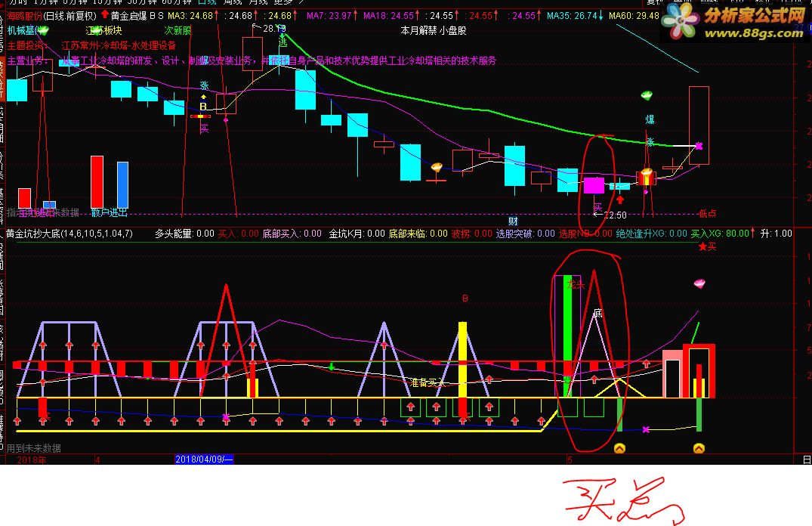Click the MA60: 29.48 value
This screenshot has height=526, width=812.
[x=634, y=16]
